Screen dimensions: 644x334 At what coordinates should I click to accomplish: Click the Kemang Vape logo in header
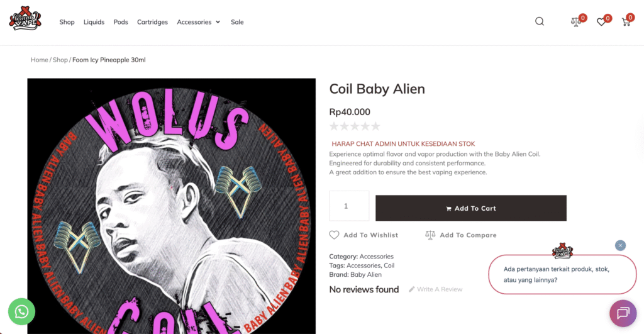click(x=25, y=19)
